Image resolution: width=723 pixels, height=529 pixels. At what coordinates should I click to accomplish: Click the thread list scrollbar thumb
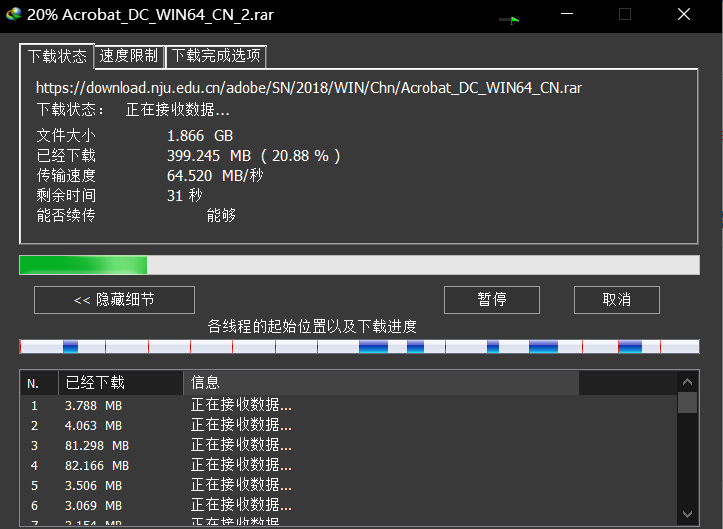687,403
